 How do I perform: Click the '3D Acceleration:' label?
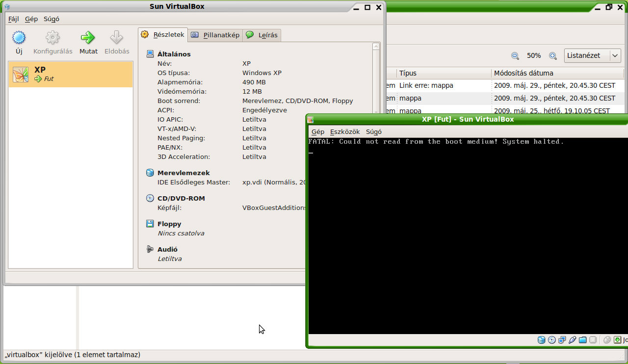pyautogui.click(x=183, y=156)
